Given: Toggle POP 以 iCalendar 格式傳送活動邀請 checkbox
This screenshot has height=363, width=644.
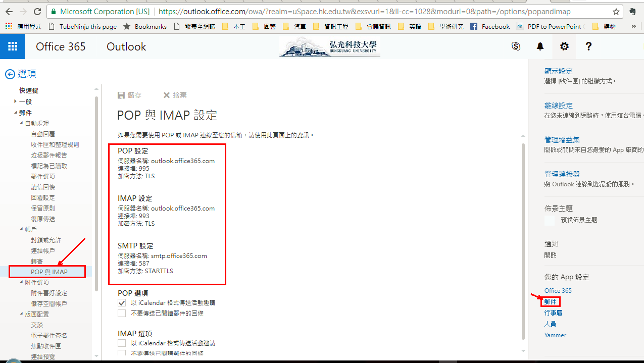Looking at the screenshot, I should [122, 303].
